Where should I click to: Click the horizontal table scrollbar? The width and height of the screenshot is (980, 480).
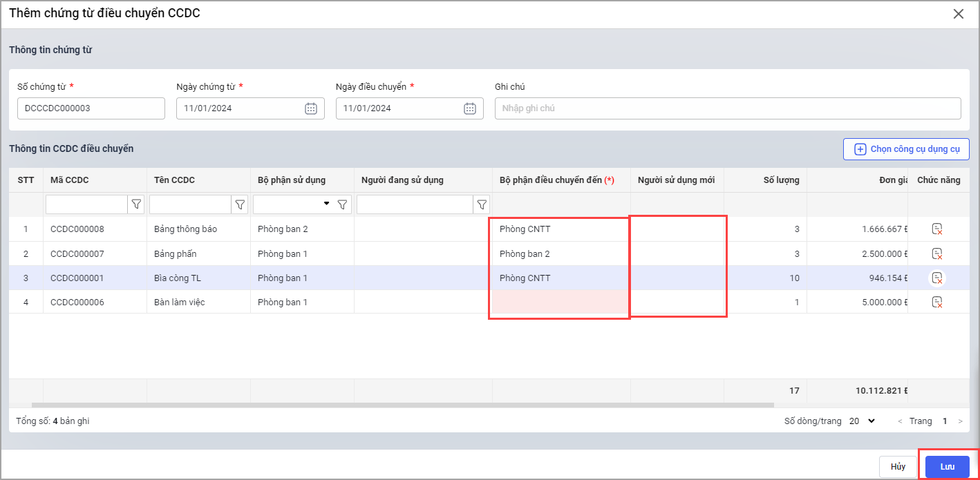[402, 405]
